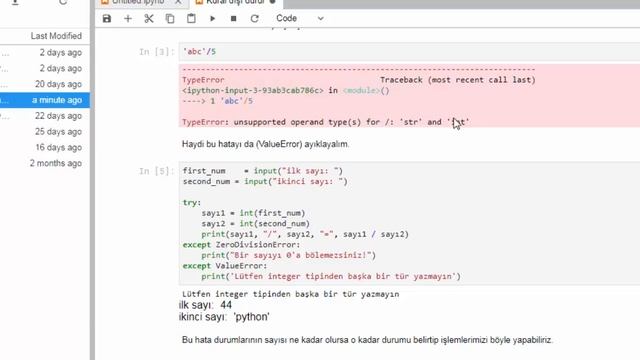
Task: Click the ilk sayı: 44 output line
Action: point(205,305)
